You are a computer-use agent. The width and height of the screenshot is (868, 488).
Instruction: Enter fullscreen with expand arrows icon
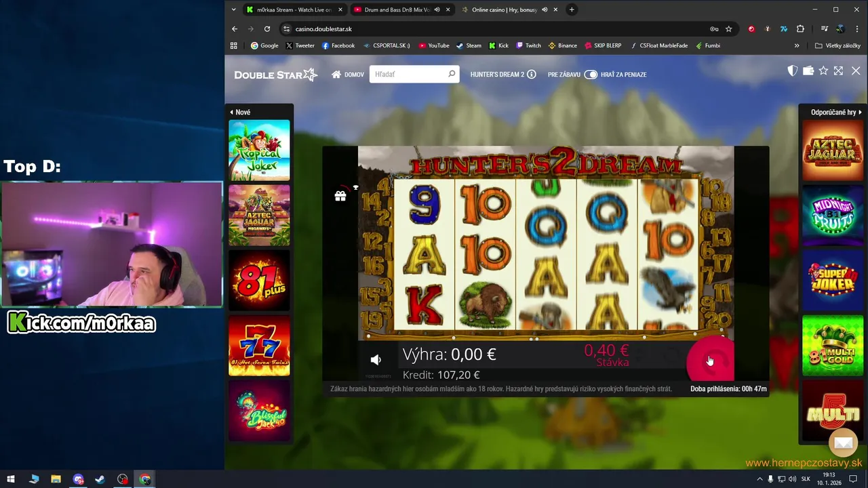(838, 70)
